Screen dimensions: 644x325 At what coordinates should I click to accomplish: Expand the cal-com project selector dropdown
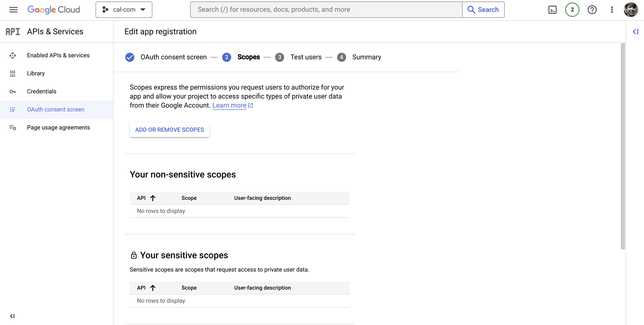coord(124,10)
